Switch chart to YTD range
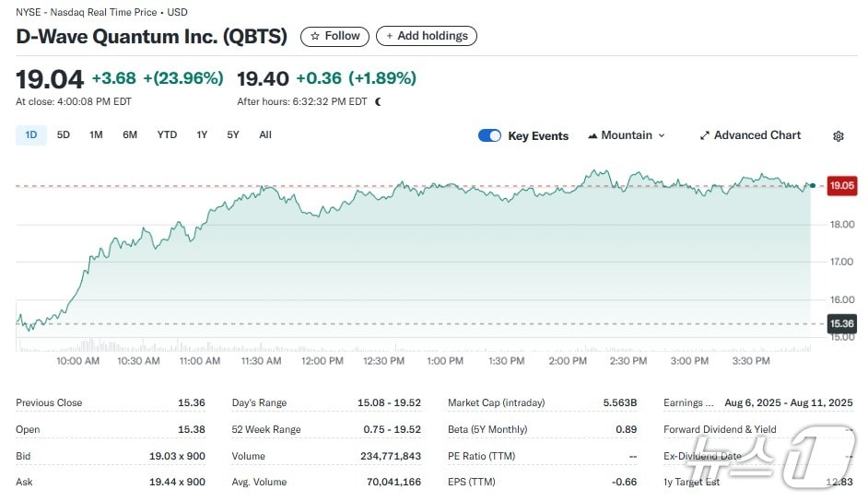 coord(167,135)
